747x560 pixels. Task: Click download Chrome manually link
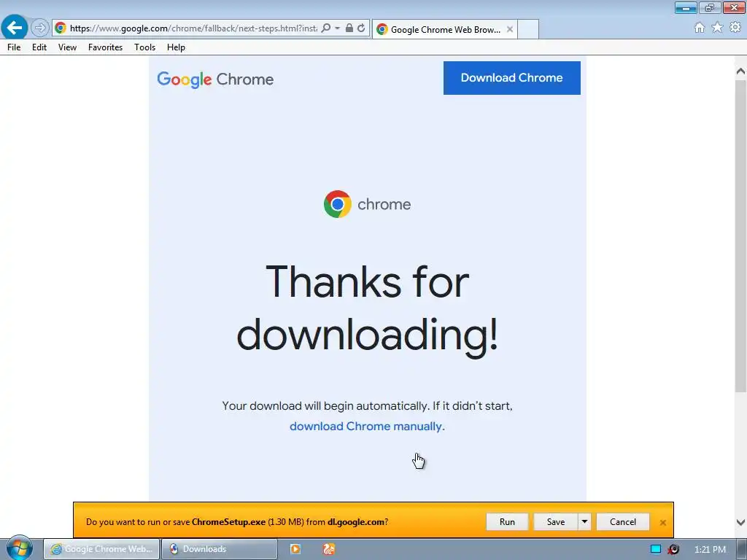(x=367, y=426)
